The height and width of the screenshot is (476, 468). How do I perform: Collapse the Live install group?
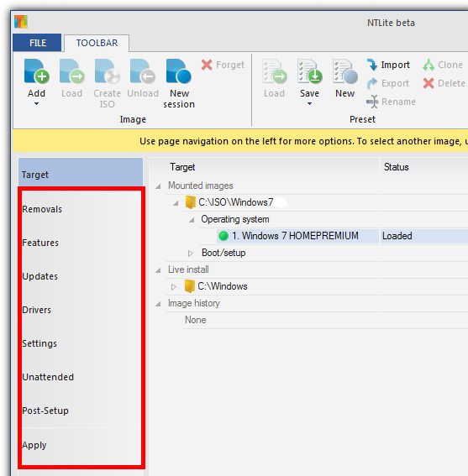pyautogui.click(x=158, y=269)
